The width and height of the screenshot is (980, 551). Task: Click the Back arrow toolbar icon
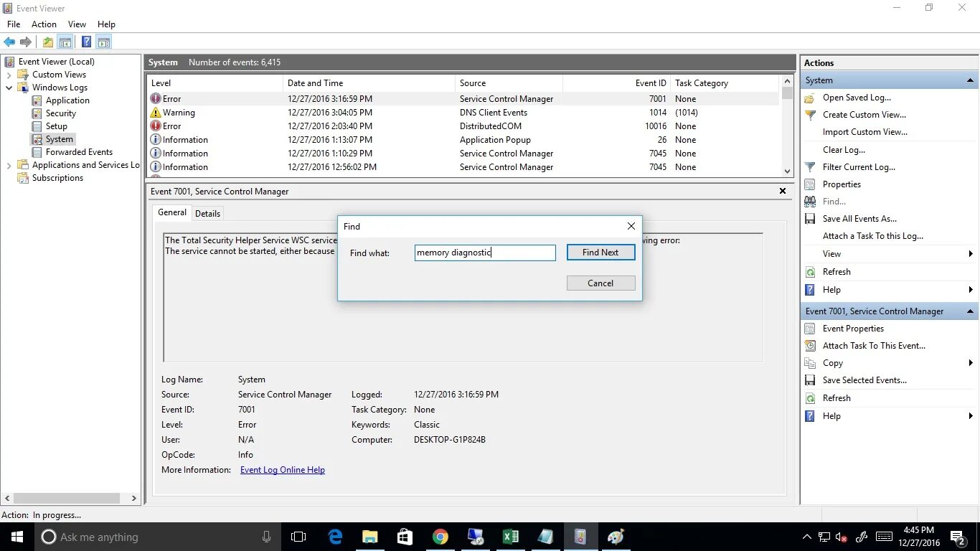pos(9,42)
